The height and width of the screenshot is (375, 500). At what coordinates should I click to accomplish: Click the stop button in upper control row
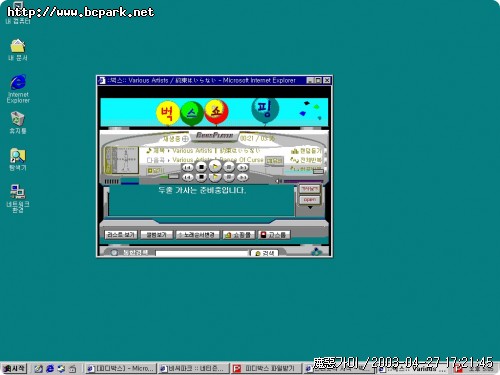[x=201, y=167]
